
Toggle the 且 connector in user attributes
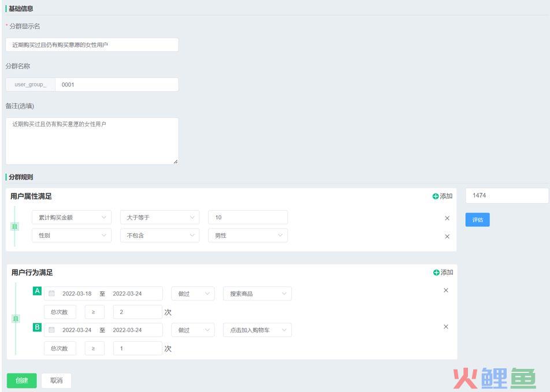click(x=15, y=226)
